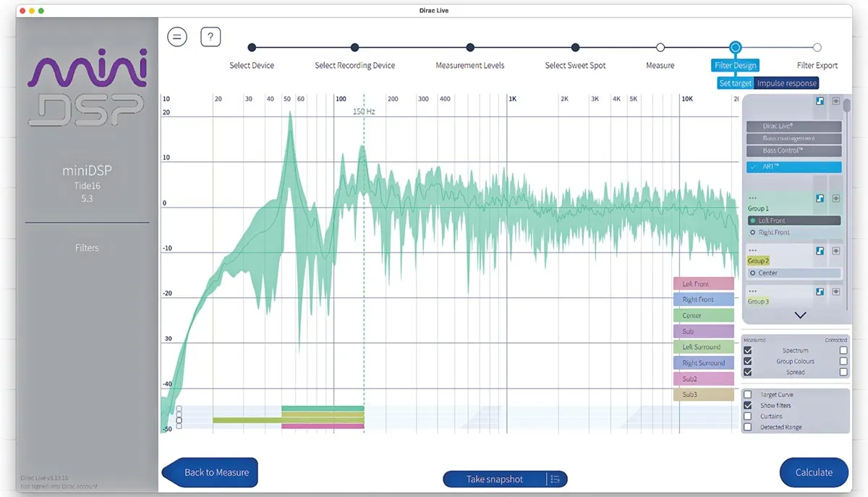868x497 pixels.
Task: Click the Take snapshot button
Action: click(x=495, y=479)
